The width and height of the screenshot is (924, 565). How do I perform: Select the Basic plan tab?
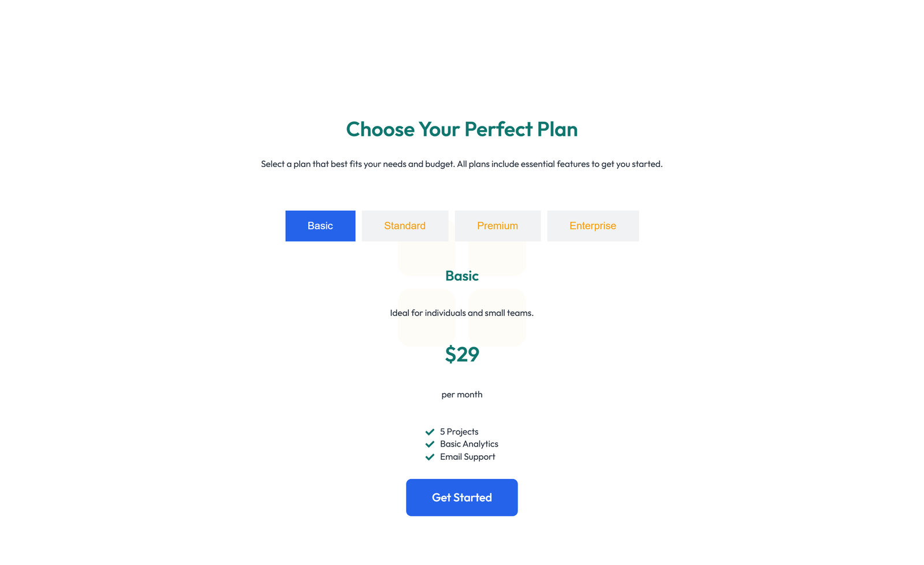tap(320, 225)
